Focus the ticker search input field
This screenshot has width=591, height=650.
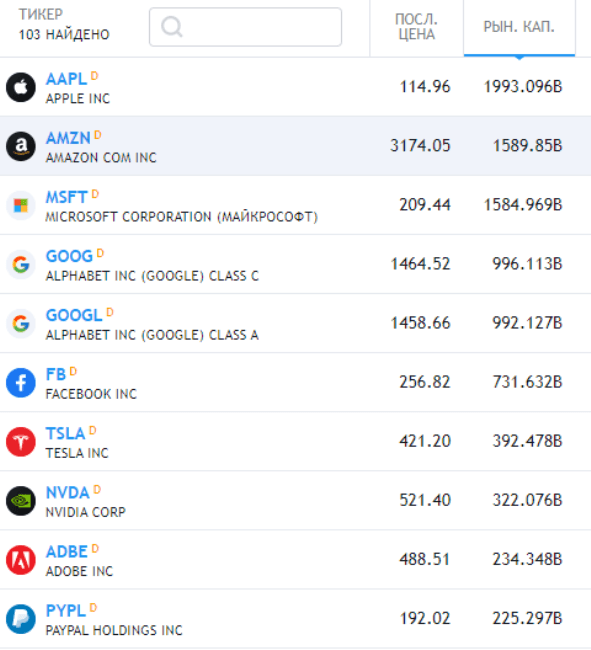click(245, 27)
